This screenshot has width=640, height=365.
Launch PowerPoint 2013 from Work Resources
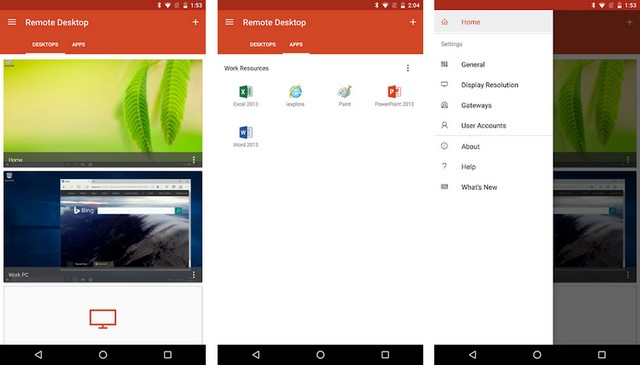tap(394, 96)
